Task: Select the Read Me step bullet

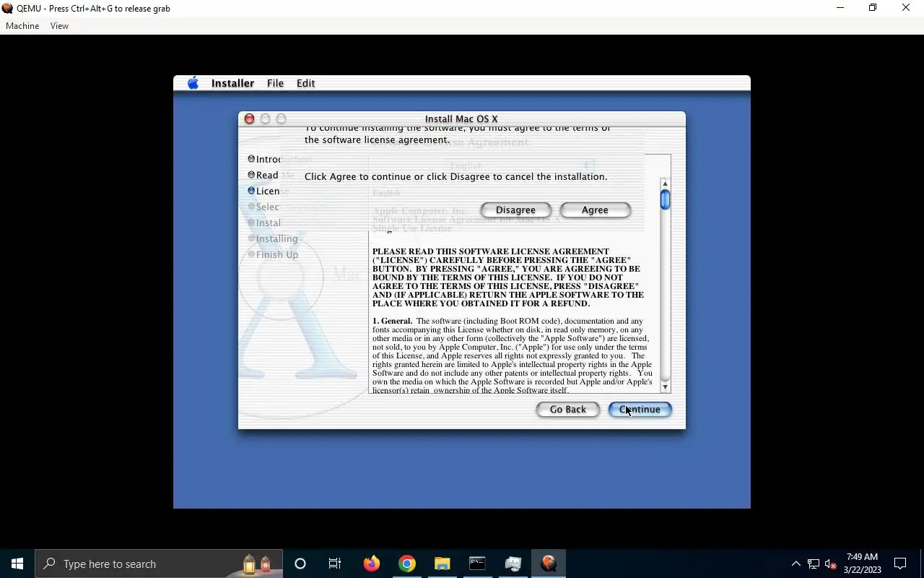Action: pos(251,175)
